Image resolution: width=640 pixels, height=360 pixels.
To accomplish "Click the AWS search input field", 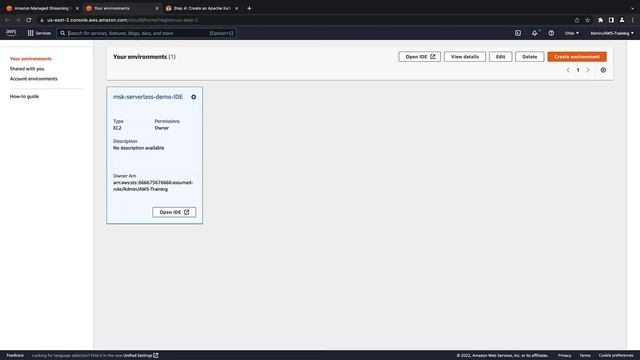I will [x=146, y=33].
